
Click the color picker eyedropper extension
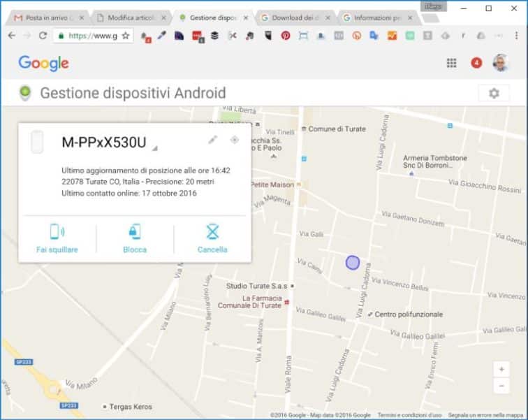(162, 36)
